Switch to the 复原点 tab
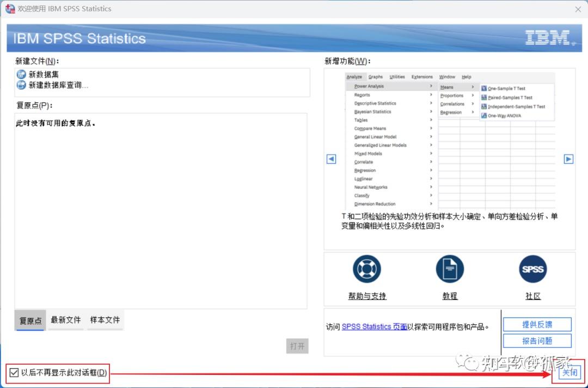Viewport: 588px width, 388px height. 30,321
